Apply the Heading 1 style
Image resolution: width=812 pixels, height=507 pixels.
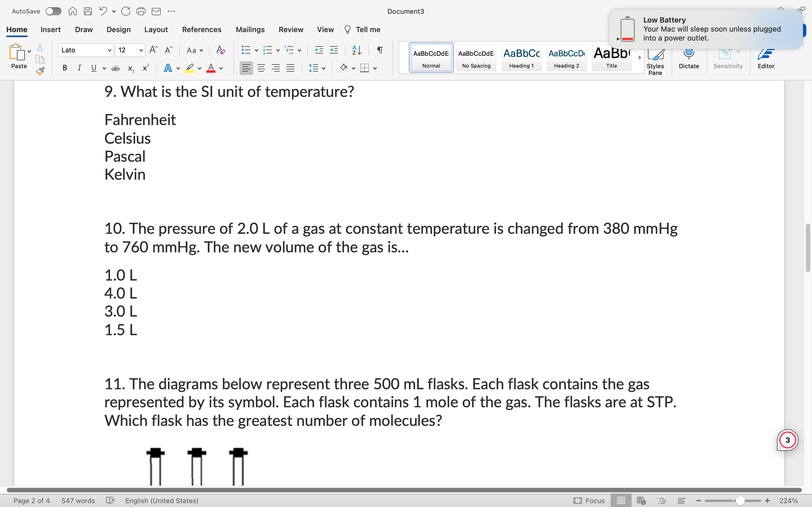(521, 58)
